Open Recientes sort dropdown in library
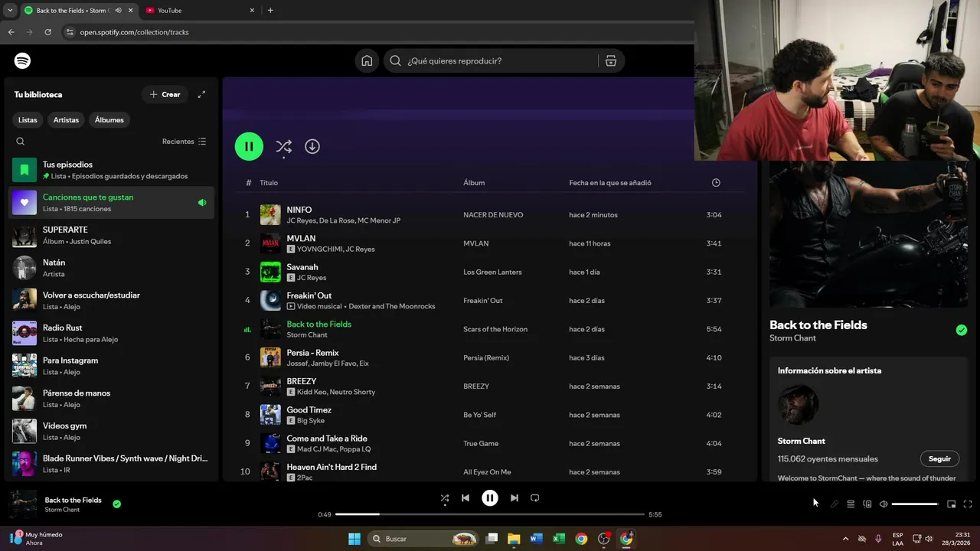The width and height of the screenshot is (980, 551). [185, 142]
